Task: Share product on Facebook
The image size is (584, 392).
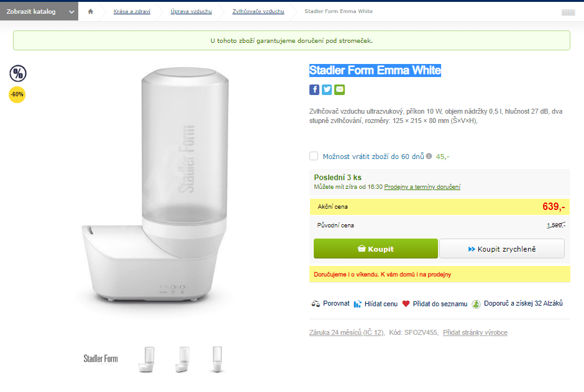Action: point(314,89)
